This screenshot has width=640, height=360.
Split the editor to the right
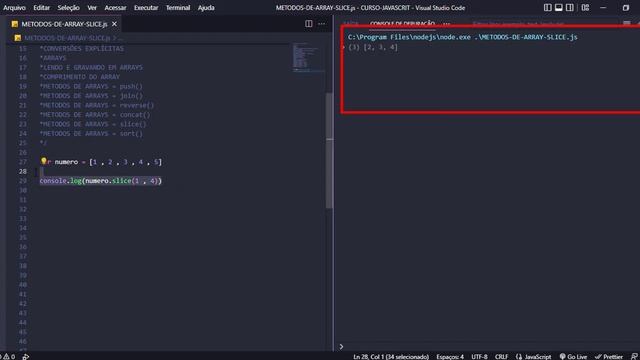pos(309,24)
